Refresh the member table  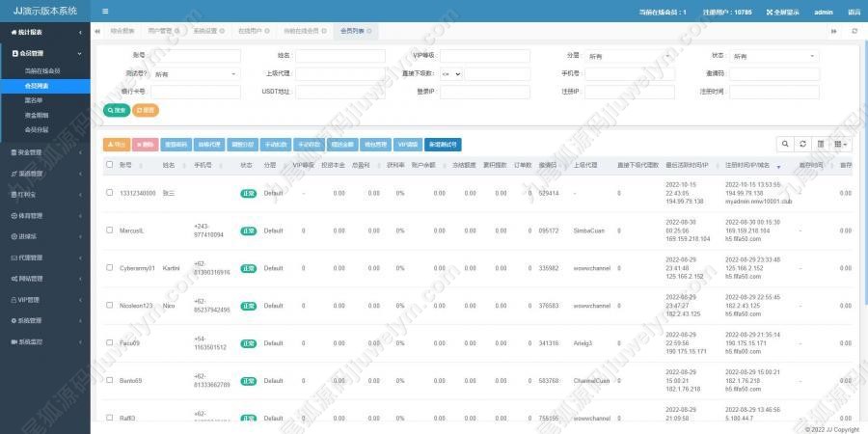click(x=803, y=144)
